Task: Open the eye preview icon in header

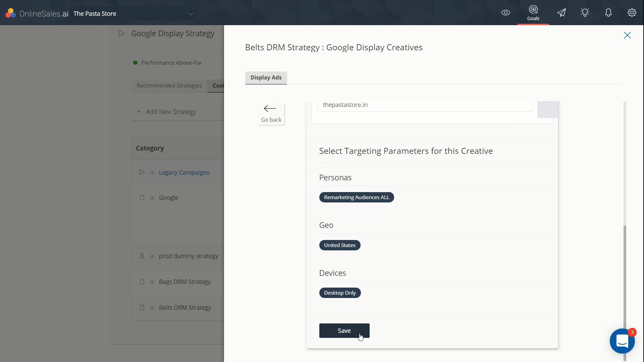Action: click(x=505, y=13)
